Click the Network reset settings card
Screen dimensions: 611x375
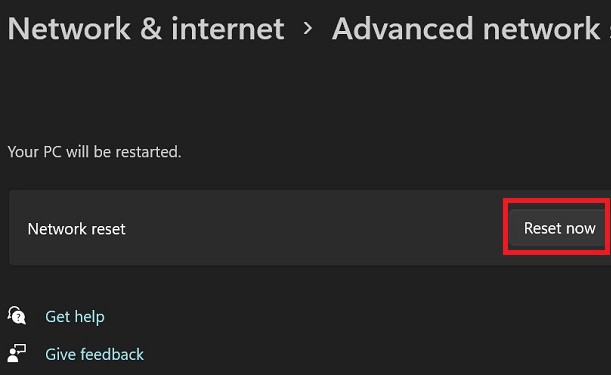point(310,228)
